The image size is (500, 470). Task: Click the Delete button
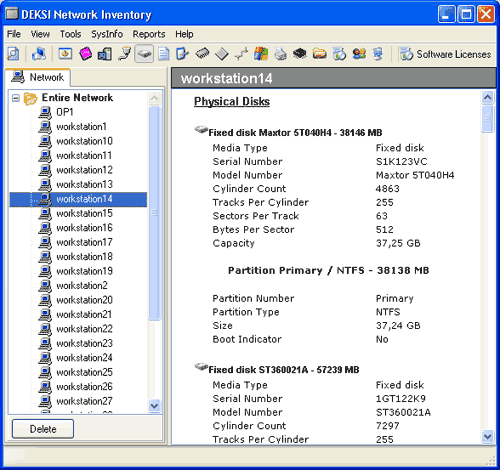point(43,429)
